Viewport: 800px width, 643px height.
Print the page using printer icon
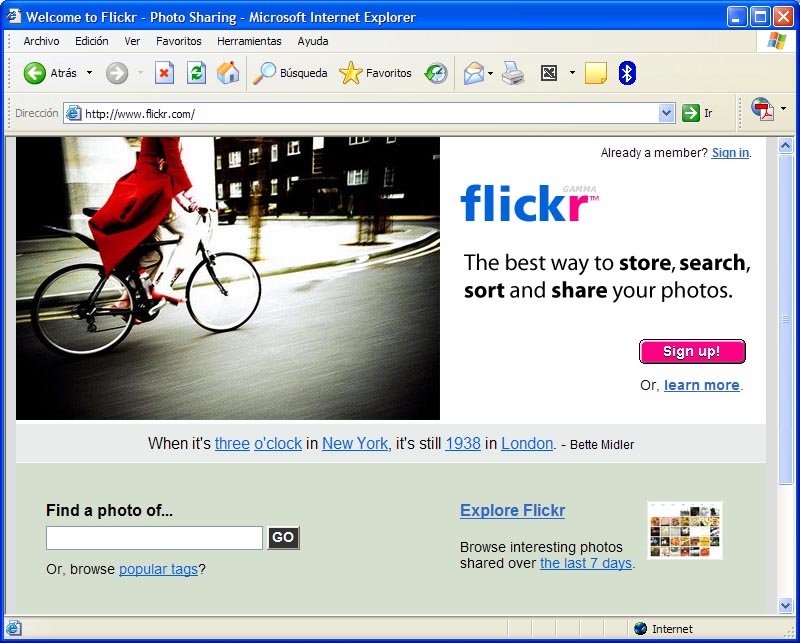pos(513,73)
